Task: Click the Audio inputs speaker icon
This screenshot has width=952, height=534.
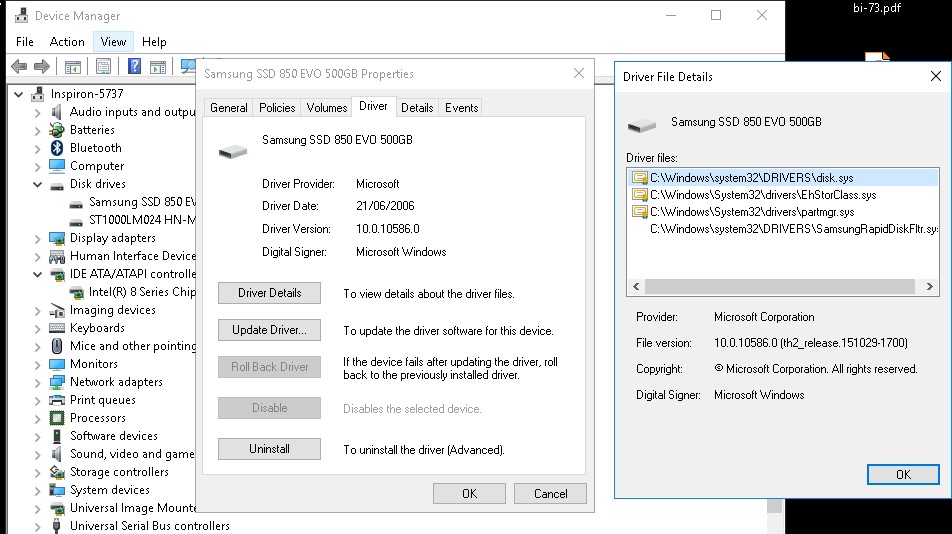Action: 57,112
